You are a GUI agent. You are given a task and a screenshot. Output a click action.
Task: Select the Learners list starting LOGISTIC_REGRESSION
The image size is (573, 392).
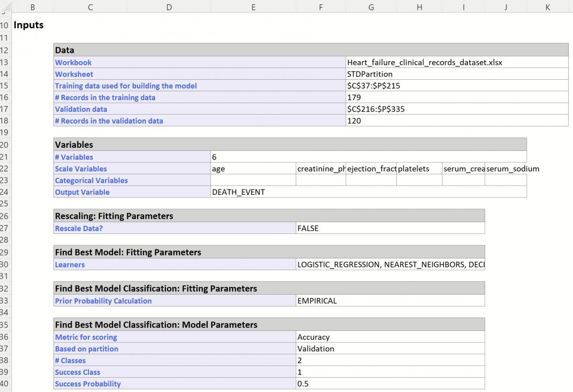click(x=390, y=265)
